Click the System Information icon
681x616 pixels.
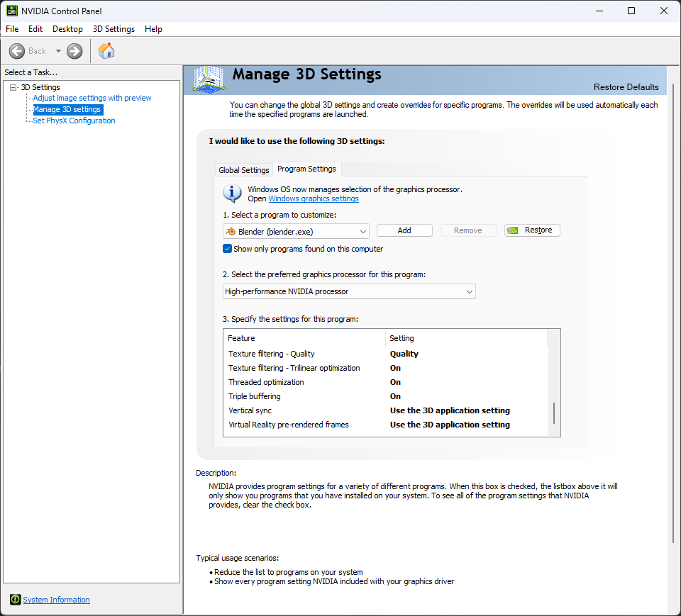tap(16, 600)
